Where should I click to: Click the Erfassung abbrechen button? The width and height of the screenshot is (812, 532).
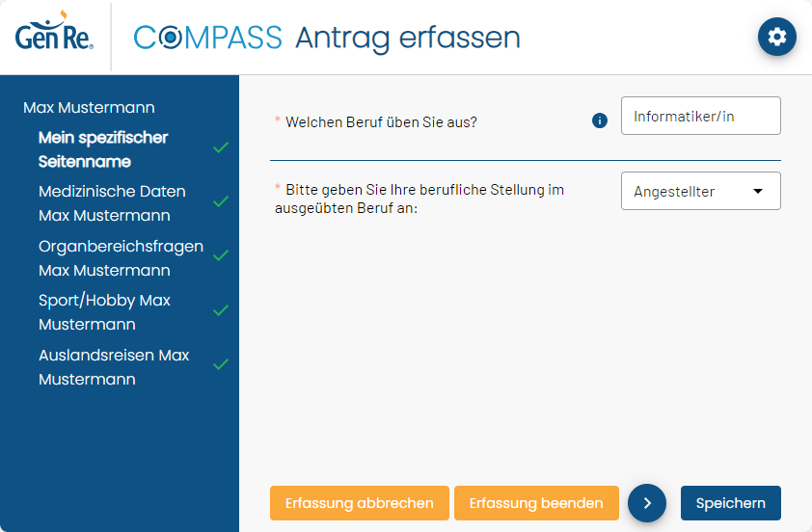pos(360,503)
